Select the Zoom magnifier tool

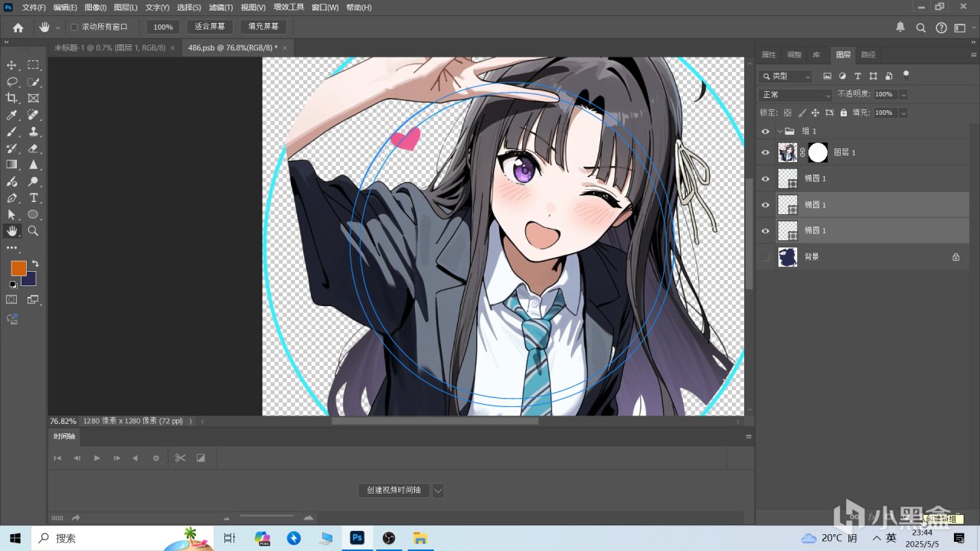(x=34, y=230)
